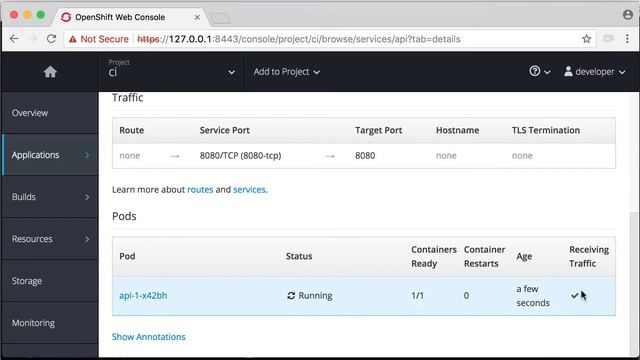This screenshot has width=640, height=360.
Task: Expand the Builds chevron arrow
Action: click(87, 197)
